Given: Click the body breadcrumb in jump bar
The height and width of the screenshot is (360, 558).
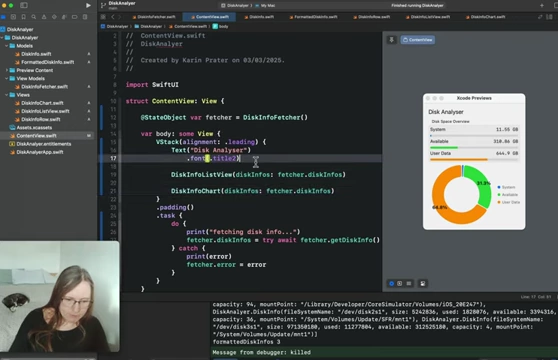Looking at the screenshot, I should tap(221, 26).
